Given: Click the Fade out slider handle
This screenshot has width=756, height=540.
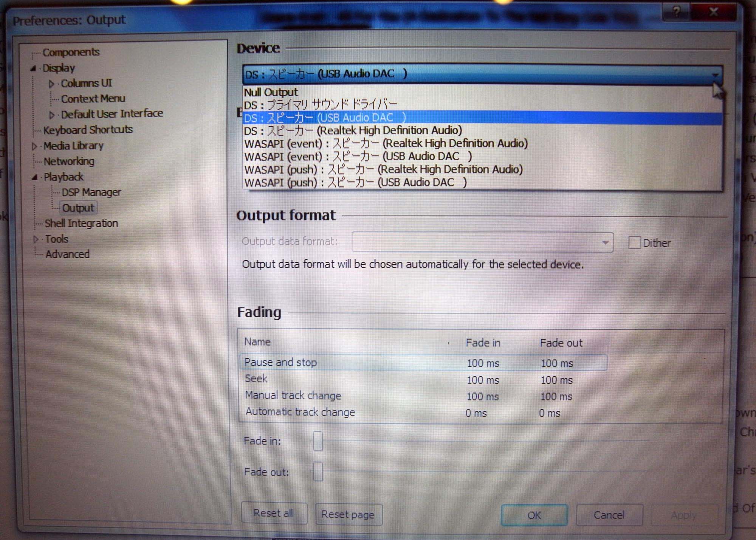Looking at the screenshot, I should [318, 471].
